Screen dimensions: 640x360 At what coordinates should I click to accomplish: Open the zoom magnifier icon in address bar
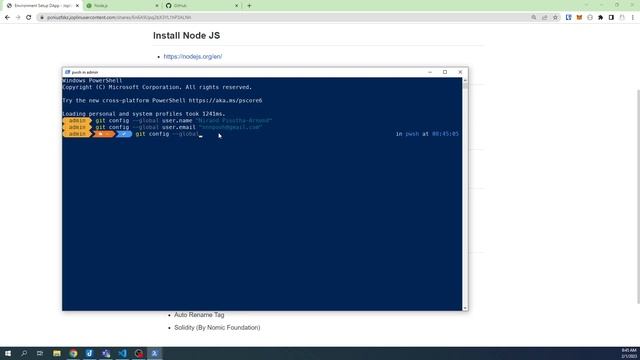(534, 18)
